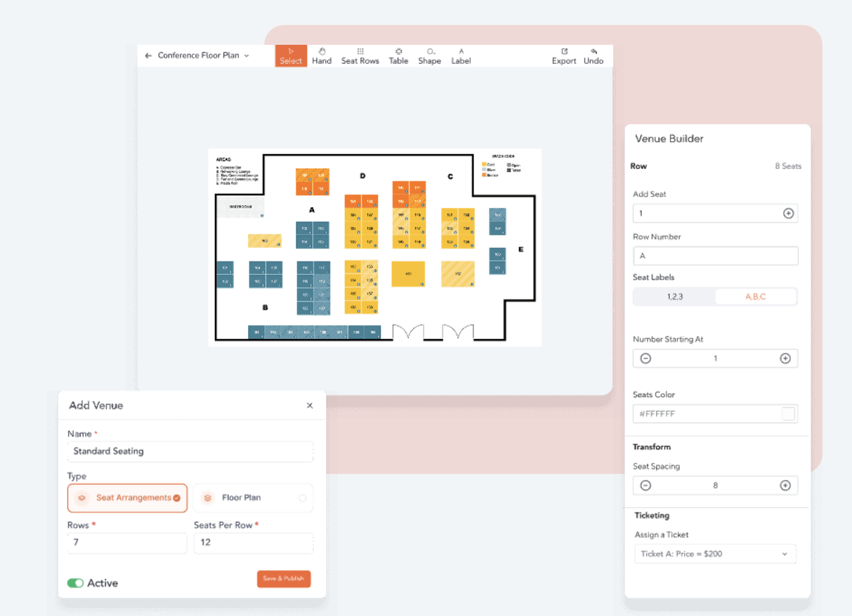Switch seat labels to A,B,C
Image resolution: width=852 pixels, height=616 pixels.
tap(756, 297)
